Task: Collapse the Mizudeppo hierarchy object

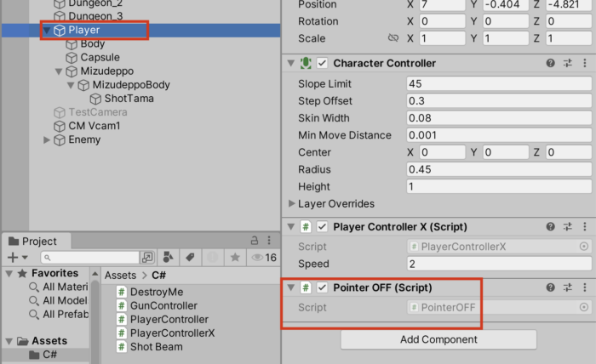Action: (59, 71)
